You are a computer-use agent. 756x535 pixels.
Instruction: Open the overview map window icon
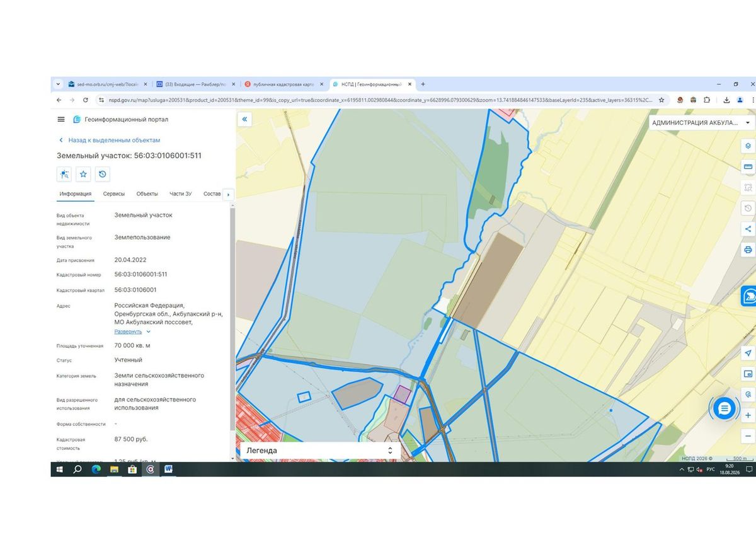click(x=748, y=374)
